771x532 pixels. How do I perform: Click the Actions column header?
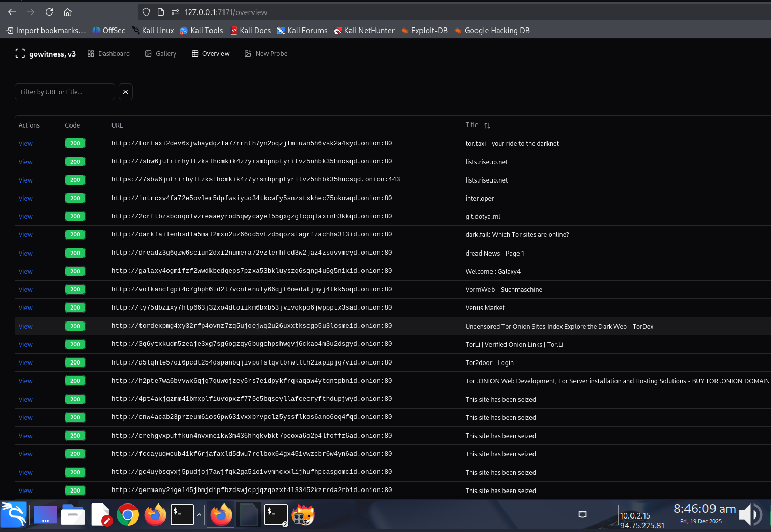[29, 125]
